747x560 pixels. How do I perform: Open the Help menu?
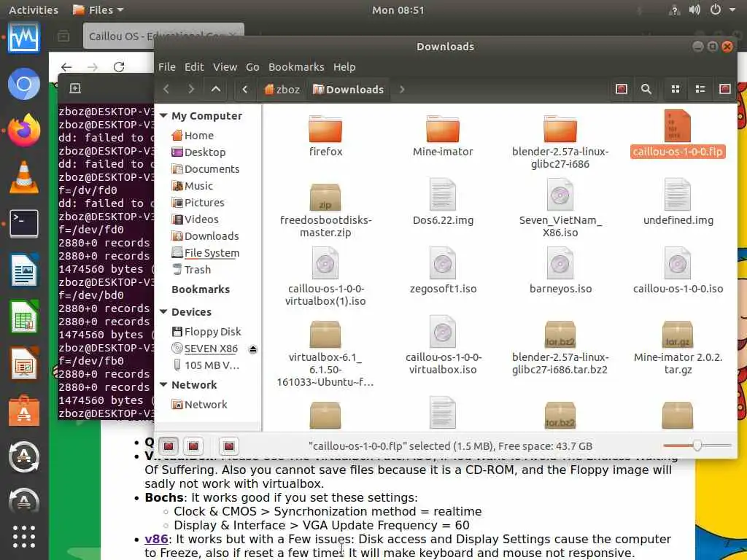point(344,67)
